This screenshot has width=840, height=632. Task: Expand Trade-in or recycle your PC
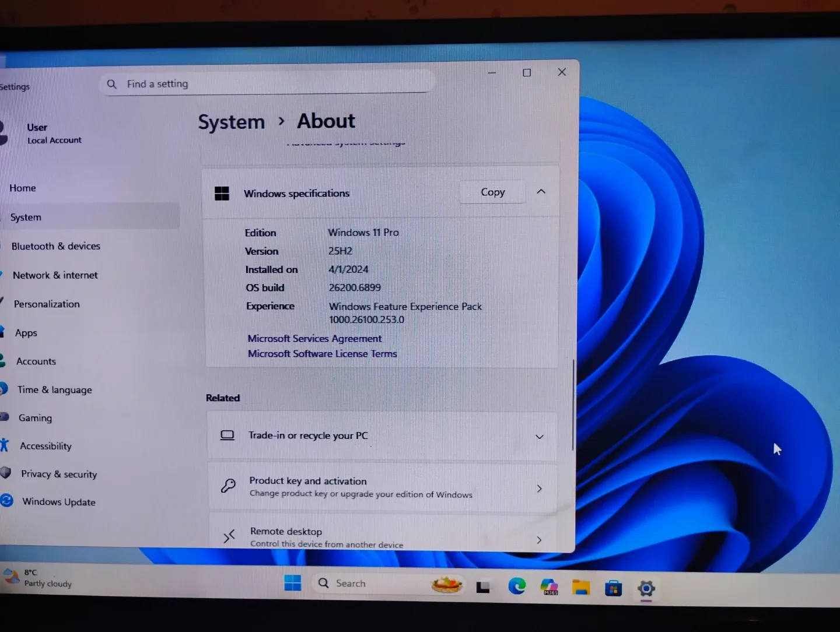pyautogui.click(x=539, y=436)
